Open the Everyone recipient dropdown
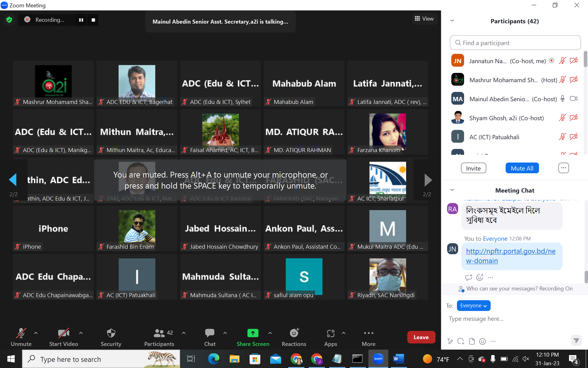The height and width of the screenshot is (368, 588). [473, 306]
